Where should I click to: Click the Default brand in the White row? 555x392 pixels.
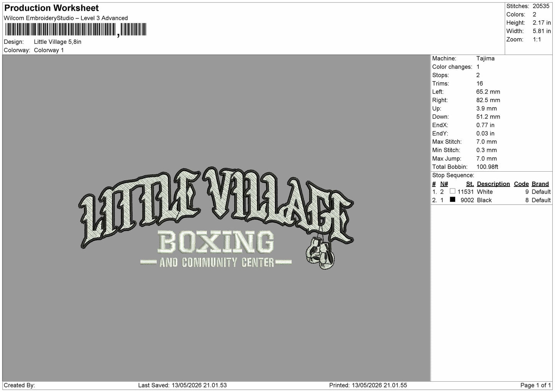(541, 192)
